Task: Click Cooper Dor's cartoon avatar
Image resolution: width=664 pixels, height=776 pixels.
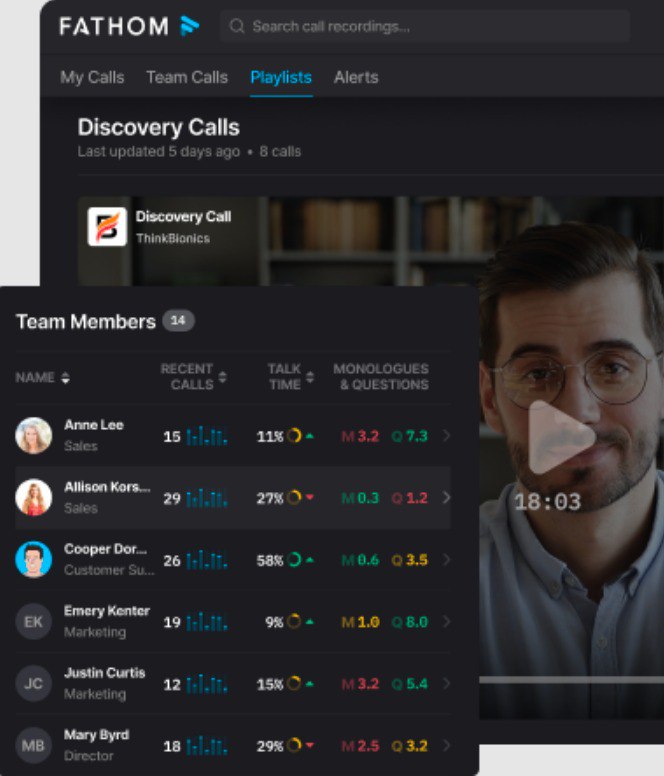Action: 33,559
